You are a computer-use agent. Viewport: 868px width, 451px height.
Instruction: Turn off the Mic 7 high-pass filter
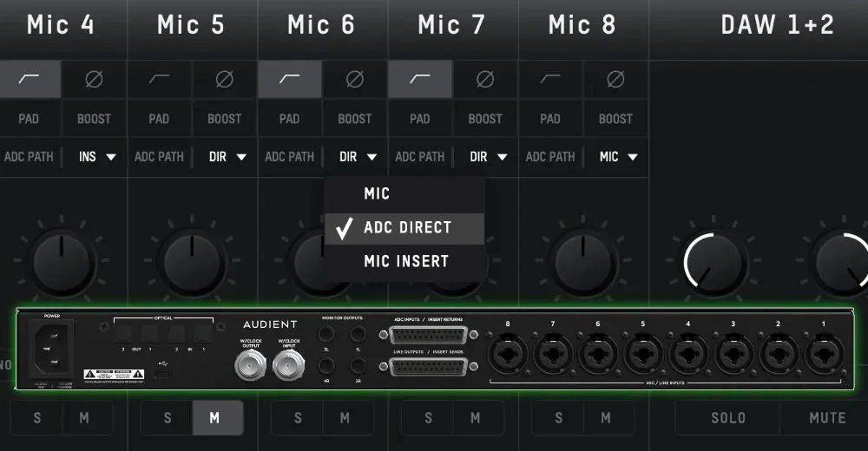pyautogui.click(x=420, y=79)
